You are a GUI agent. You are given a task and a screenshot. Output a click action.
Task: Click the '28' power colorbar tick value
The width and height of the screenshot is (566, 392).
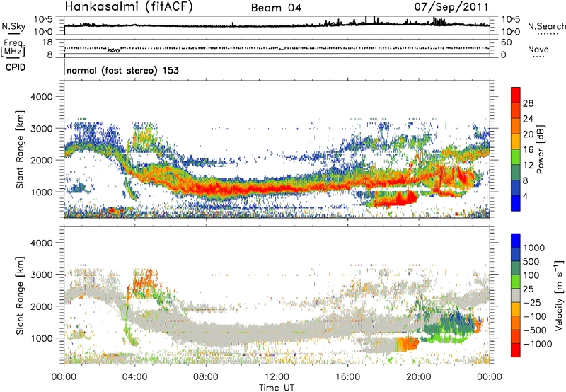(x=528, y=103)
